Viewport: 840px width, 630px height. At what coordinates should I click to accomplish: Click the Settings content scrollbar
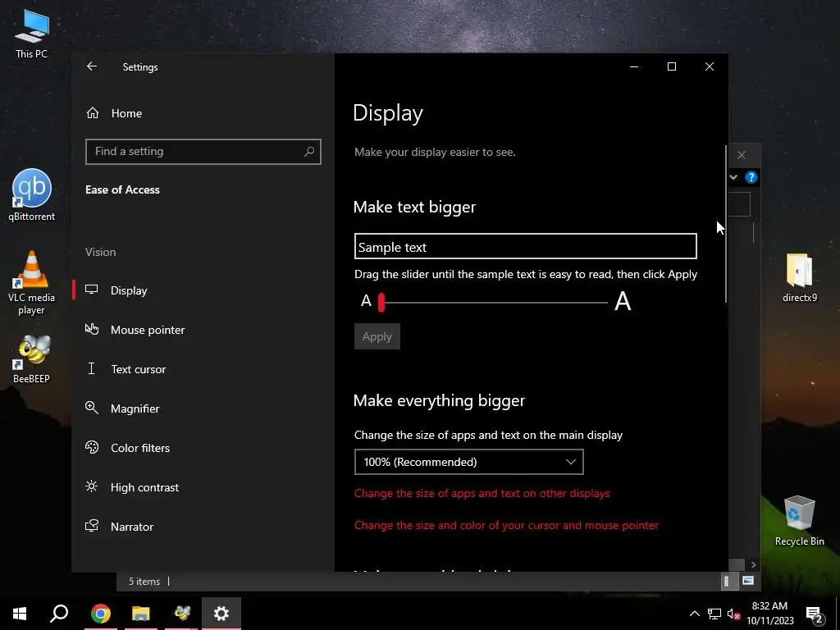pos(726,224)
